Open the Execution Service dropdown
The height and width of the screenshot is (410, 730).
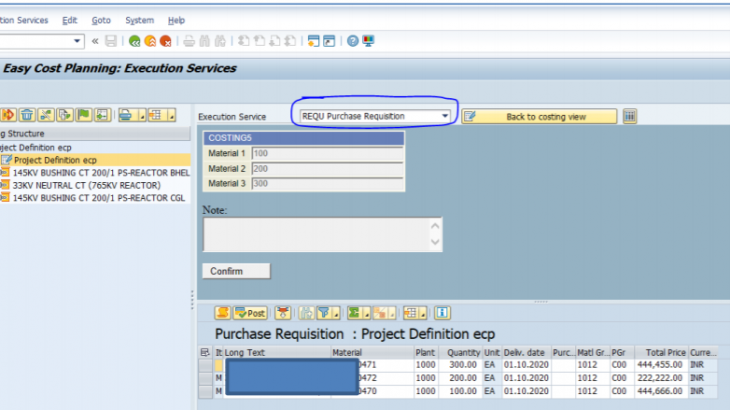pos(445,116)
